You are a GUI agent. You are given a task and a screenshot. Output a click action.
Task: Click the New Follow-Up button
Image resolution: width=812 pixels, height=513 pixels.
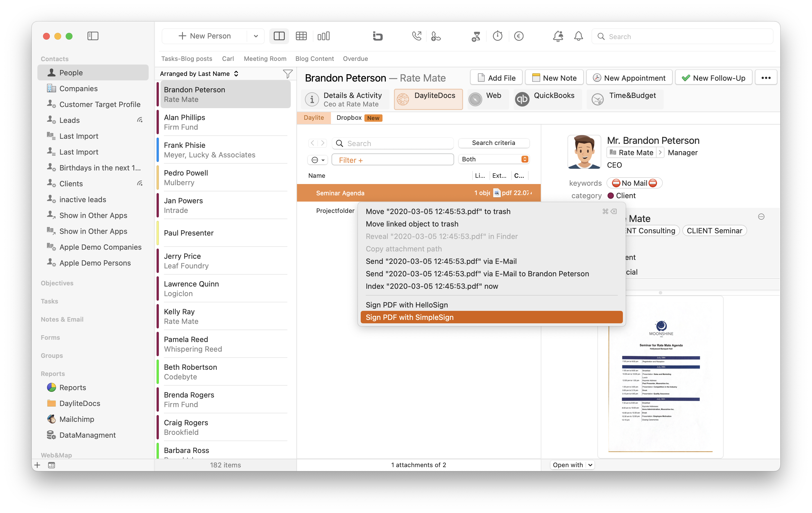point(713,78)
